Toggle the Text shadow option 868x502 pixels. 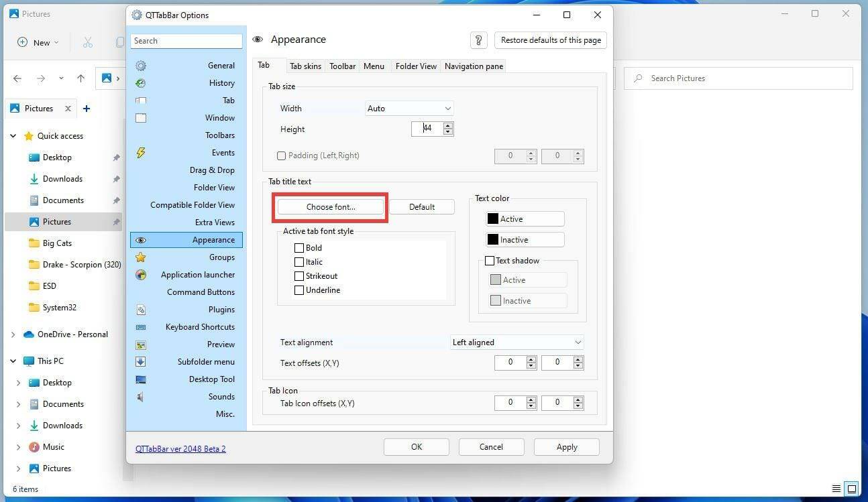click(x=490, y=260)
